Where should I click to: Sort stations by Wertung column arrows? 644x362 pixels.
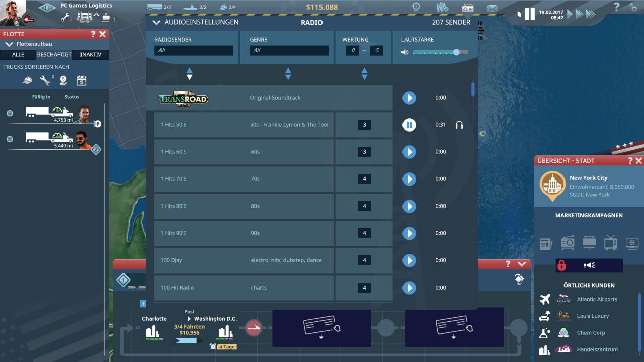coord(364,74)
